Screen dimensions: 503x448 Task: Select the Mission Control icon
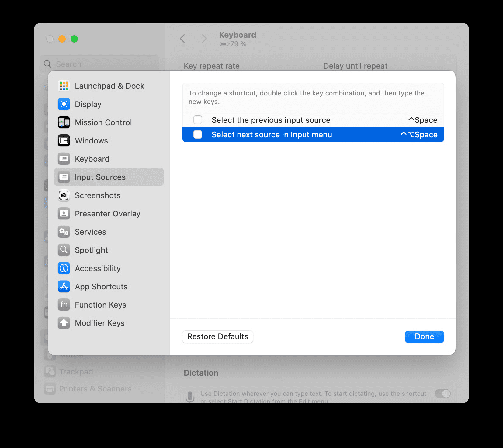[64, 122]
